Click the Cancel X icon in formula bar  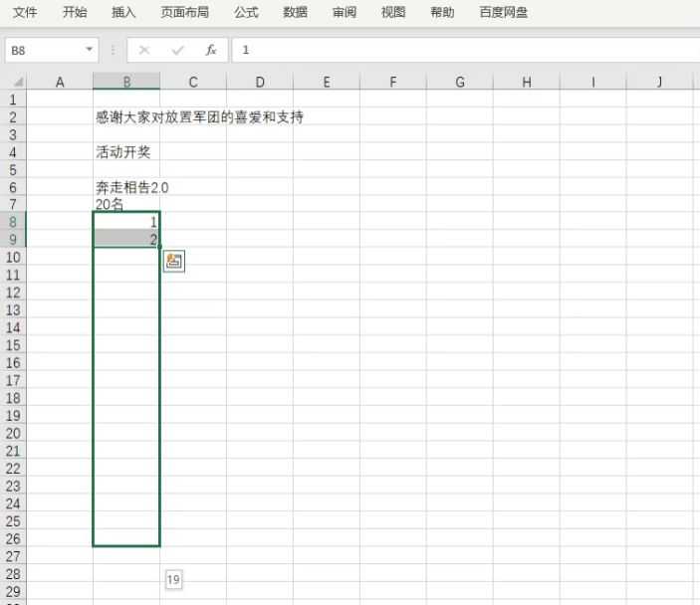click(144, 50)
